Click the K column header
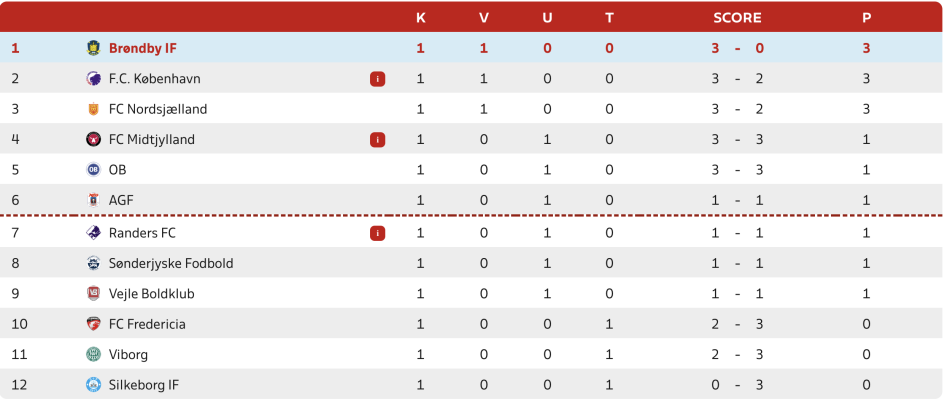Screen dimensions: 950x402 pyautogui.click(x=420, y=18)
